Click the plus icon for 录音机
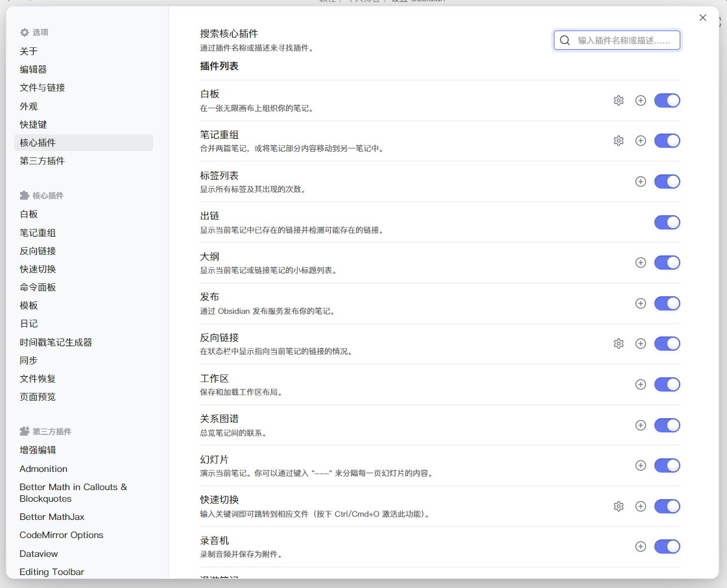This screenshot has width=727, height=588. point(641,547)
